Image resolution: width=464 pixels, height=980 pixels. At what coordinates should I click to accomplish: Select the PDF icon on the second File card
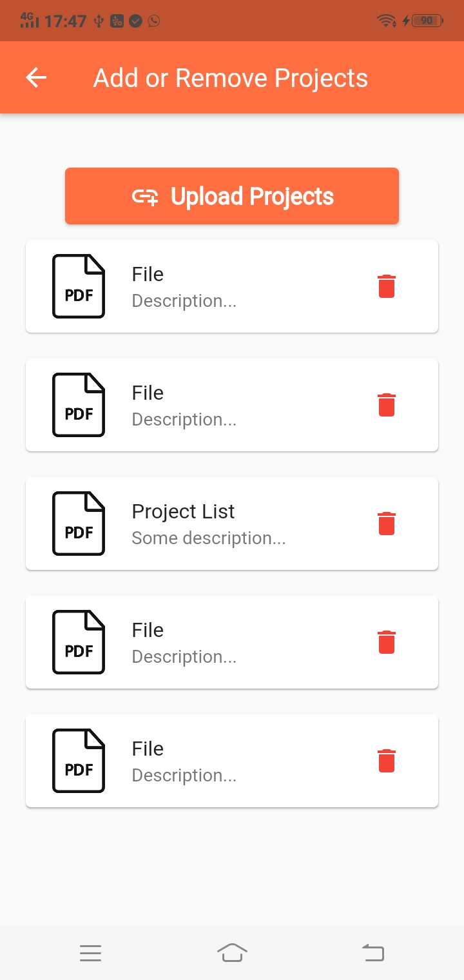78,405
